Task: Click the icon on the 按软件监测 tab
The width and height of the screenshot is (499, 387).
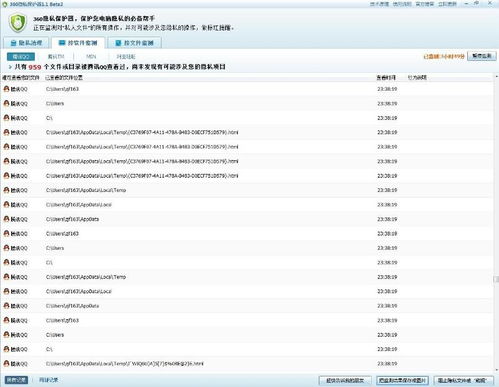Action: (x=62, y=43)
